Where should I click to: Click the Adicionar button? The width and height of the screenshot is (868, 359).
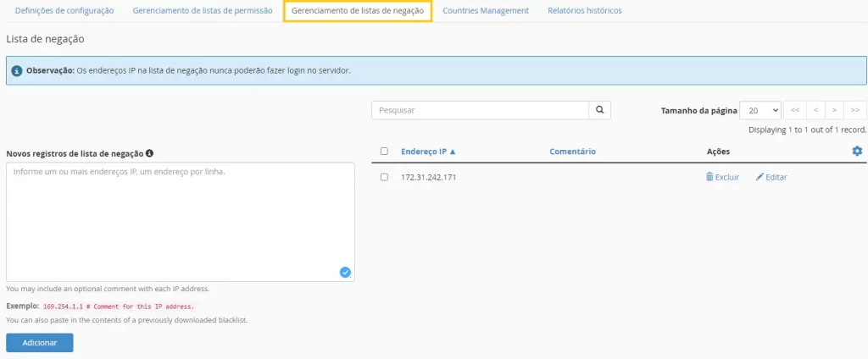[39, 342]
